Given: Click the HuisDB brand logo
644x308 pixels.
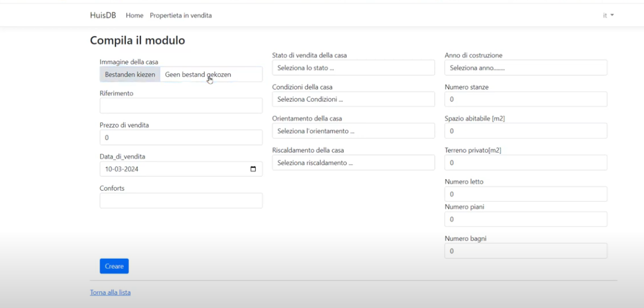Looking at the screenshot, I should click(103, 15).
